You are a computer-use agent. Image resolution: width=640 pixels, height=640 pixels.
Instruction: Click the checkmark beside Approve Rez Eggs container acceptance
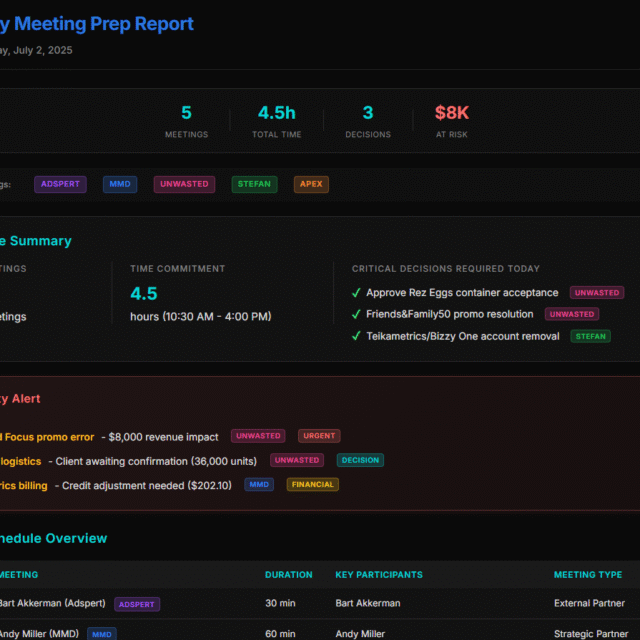pyautogui.click(x=356, y=293)
